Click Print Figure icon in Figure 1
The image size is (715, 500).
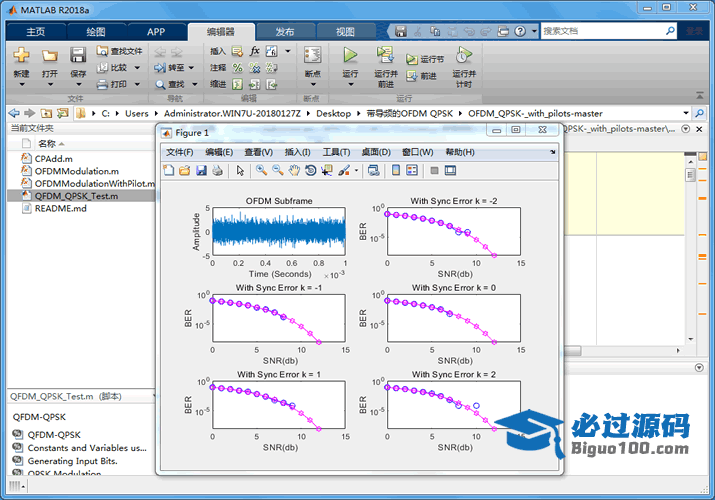coord(218,170)
